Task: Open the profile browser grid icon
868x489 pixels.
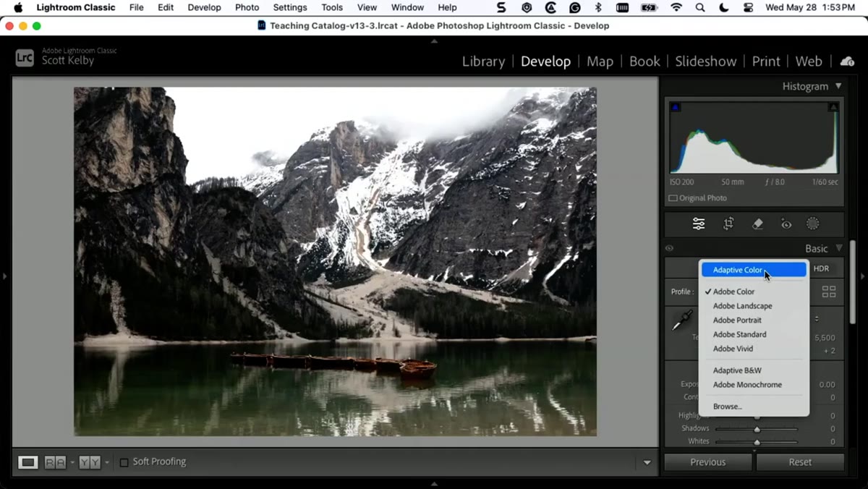Action: [x=829, y=292]
